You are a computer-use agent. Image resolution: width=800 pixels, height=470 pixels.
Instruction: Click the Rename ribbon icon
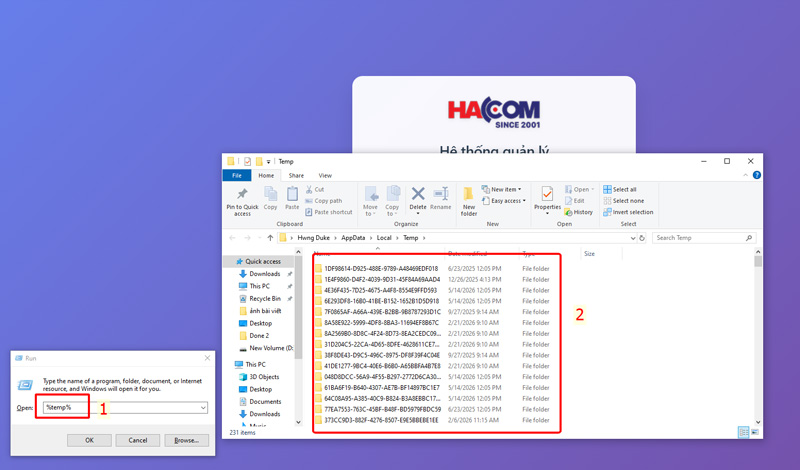(441, 194)
